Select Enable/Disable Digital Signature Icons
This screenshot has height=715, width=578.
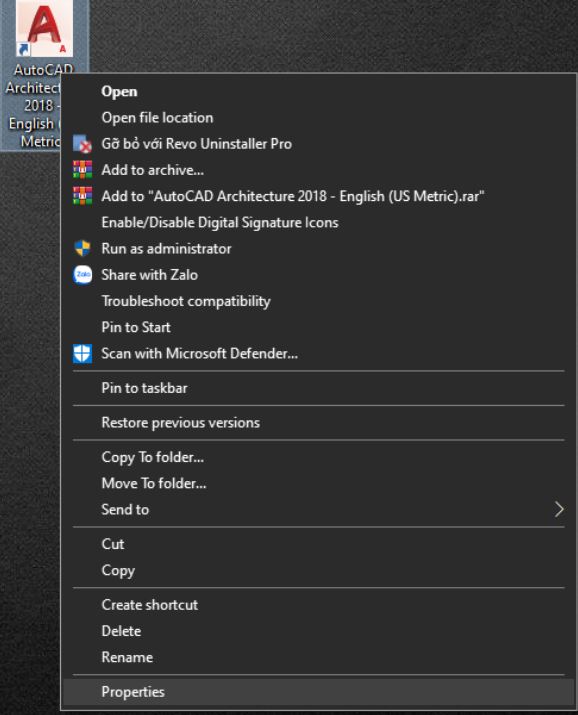[318, 222]
